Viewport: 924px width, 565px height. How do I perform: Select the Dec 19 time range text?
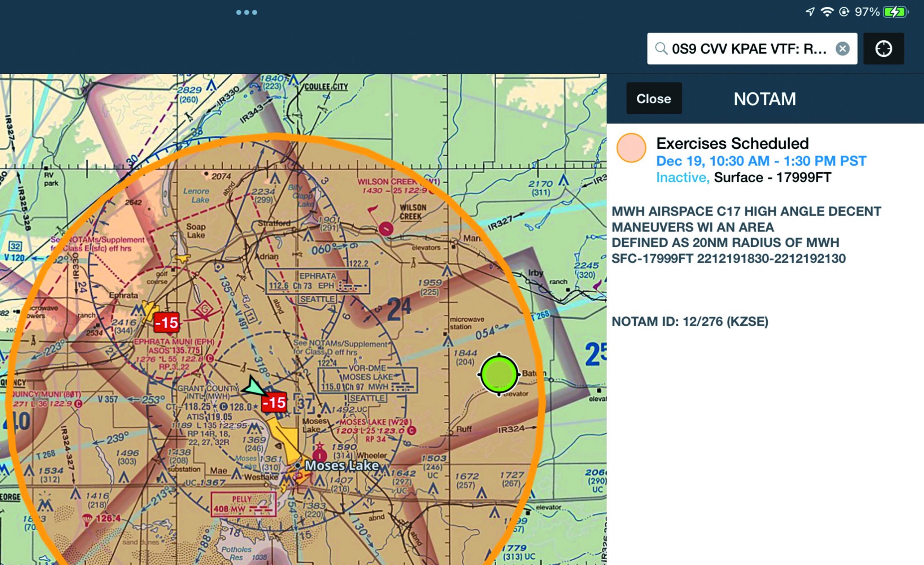click(x=761, y=161)
